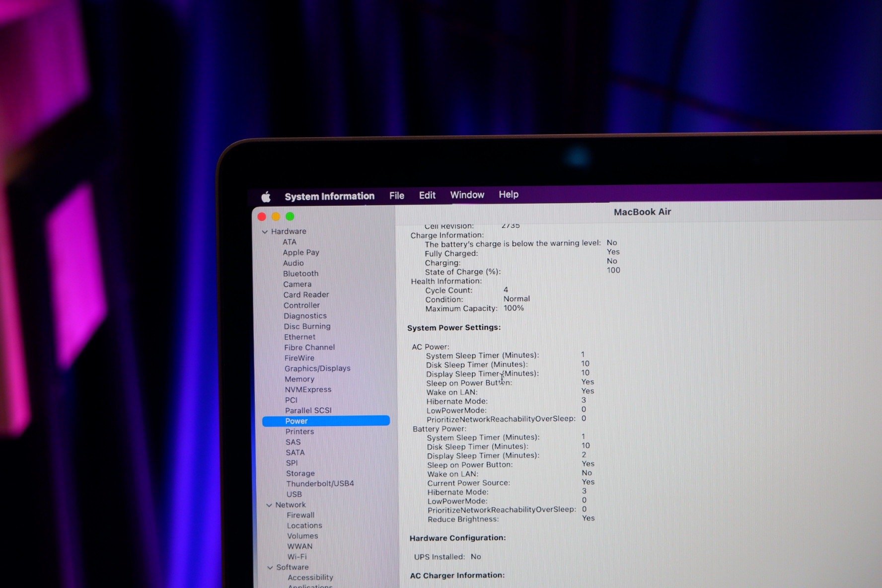Screen dimensions: 882x588
Task: Minimize window with yellow button
Action: [276, 217]
